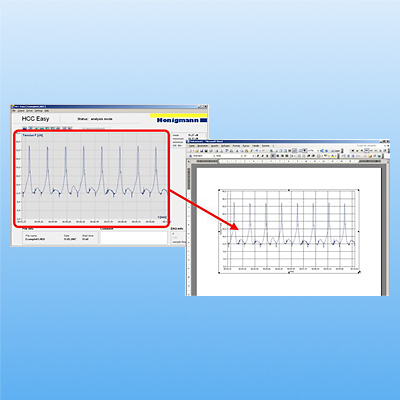Toggle Bold formatting in Word toolbar
Image resolution: width=400 pixels, height=400 pixels.
tap(258, 156)
